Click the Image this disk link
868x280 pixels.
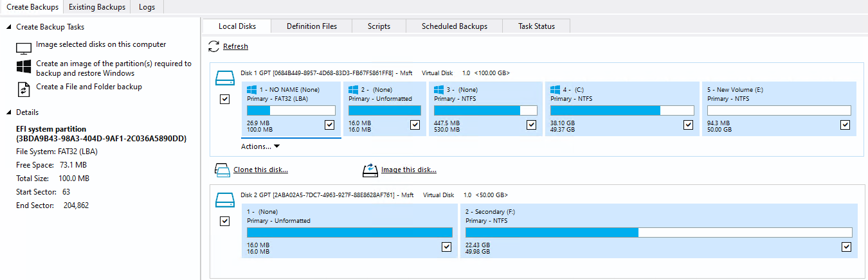(x=408, y=170)
